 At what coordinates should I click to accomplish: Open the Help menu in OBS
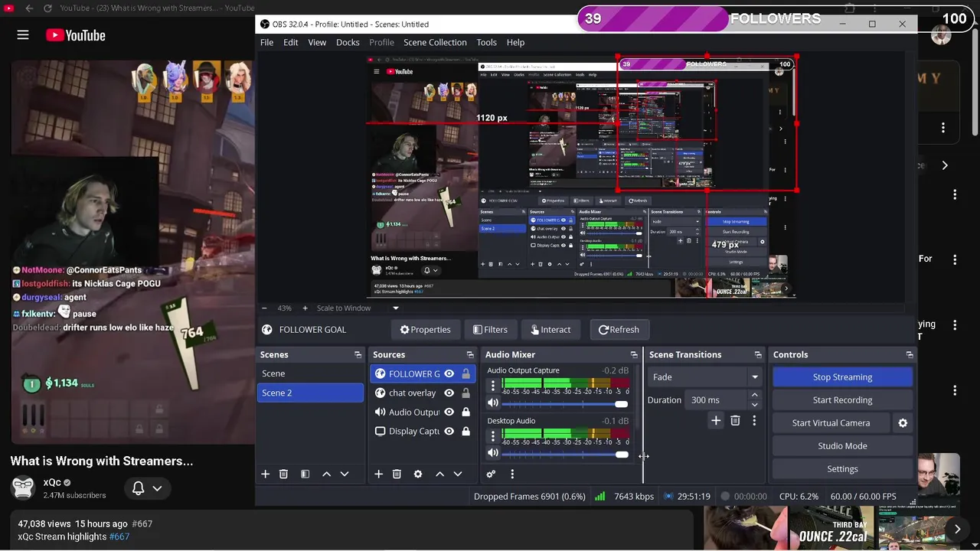515,42
